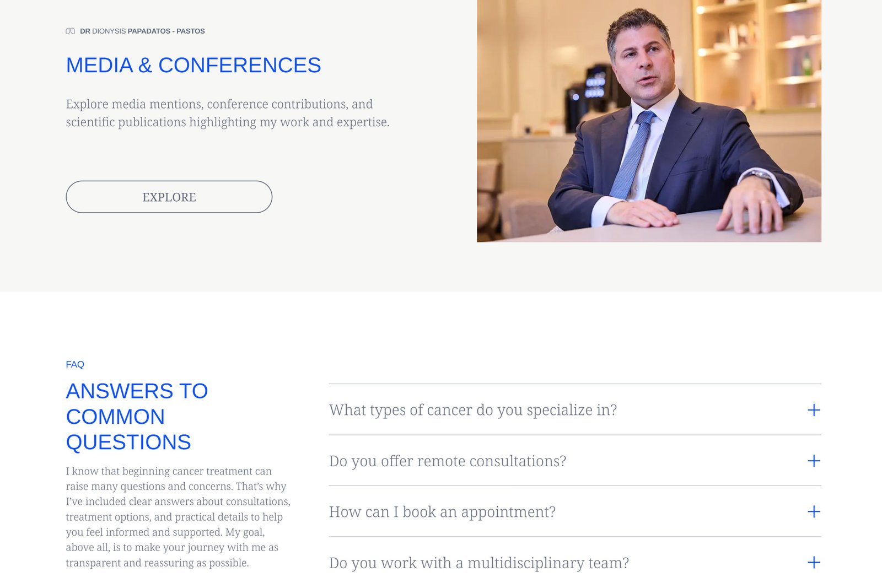This screenshot has height=588, width=882.
Task: Click the MEDIA & CONFERENCES heading
Action: [x=193, y=66]
